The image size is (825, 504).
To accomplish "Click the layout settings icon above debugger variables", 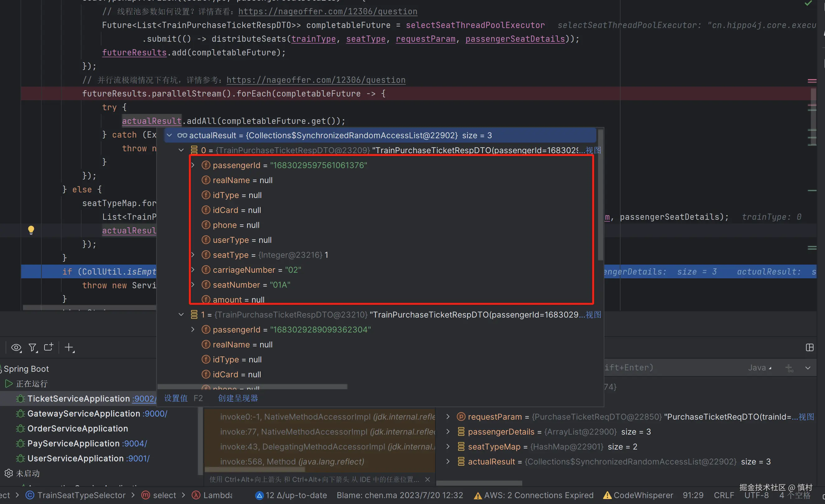I will click(810, 348).
